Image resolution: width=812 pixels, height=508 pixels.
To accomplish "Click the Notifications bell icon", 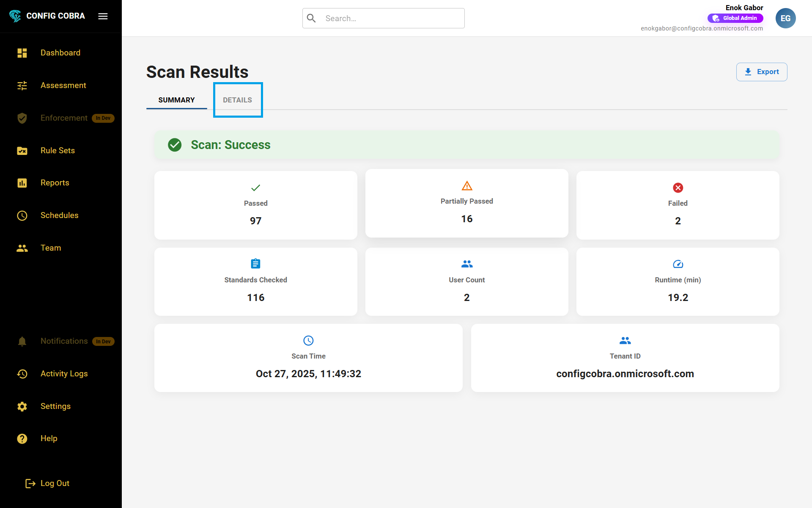I will click(22, 341).
